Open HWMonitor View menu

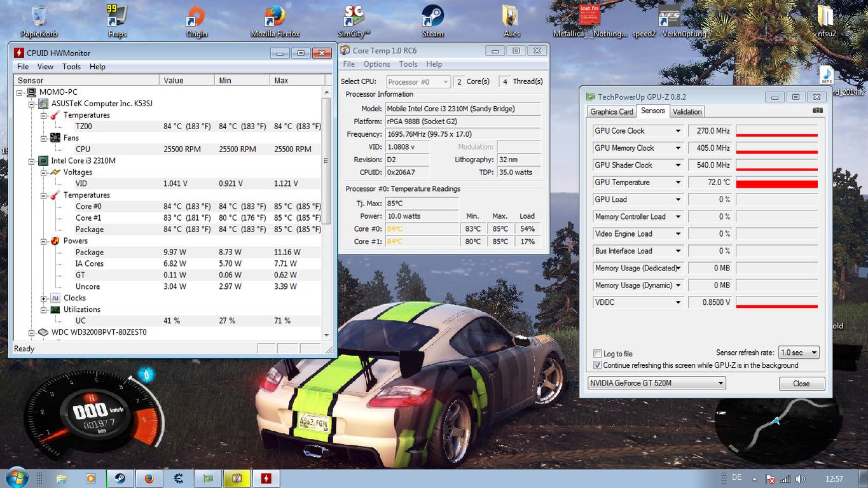coord(45,66)
